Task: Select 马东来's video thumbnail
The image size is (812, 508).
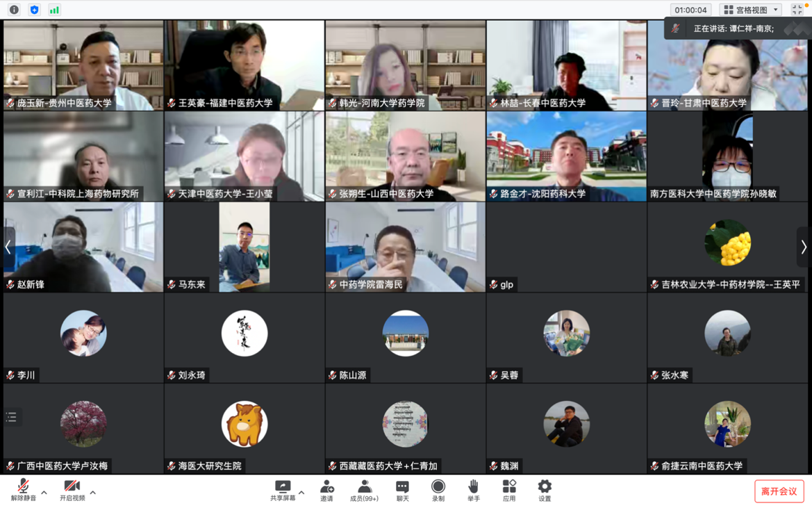Action: [x=244, y=247]
